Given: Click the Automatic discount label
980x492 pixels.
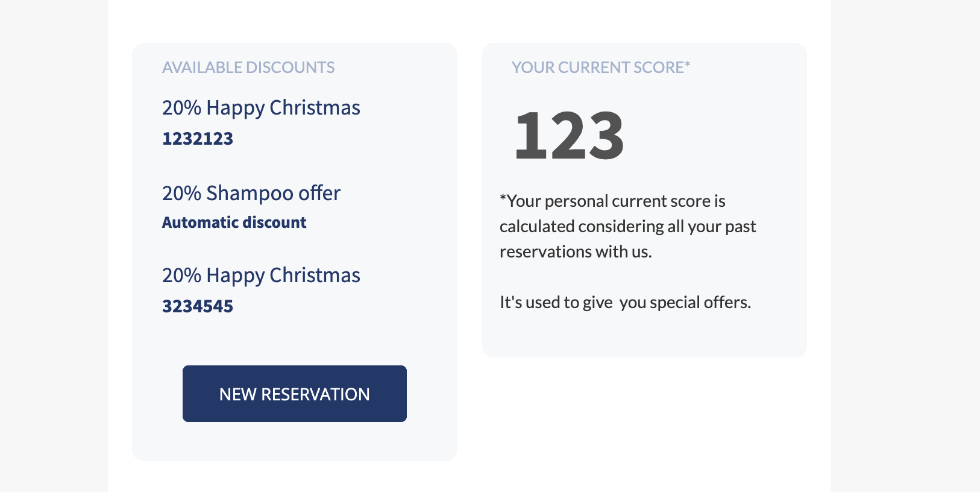Looking at the screenshot, I should pyautogui.click(x=234, y=222).
